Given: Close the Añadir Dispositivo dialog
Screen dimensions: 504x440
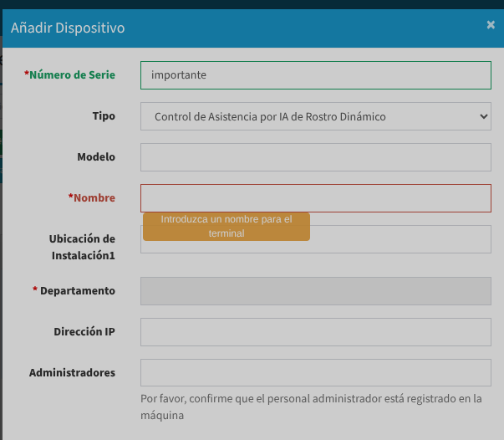Looking at the screenshot, I should (491, 25).
